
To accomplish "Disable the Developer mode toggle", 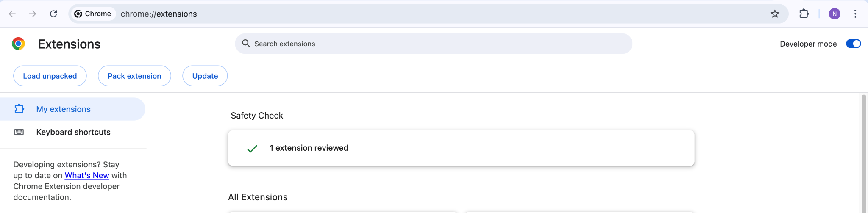I will point(853,44).
